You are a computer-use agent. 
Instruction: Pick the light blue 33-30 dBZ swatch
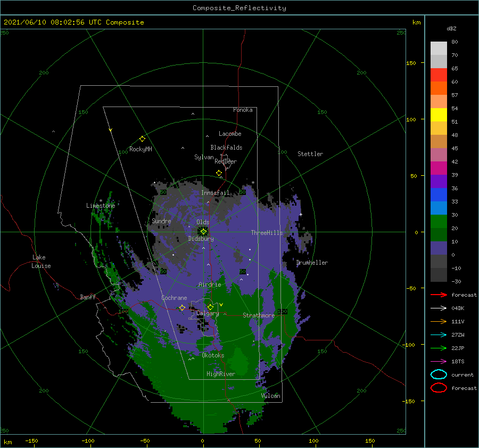[439, 208]
